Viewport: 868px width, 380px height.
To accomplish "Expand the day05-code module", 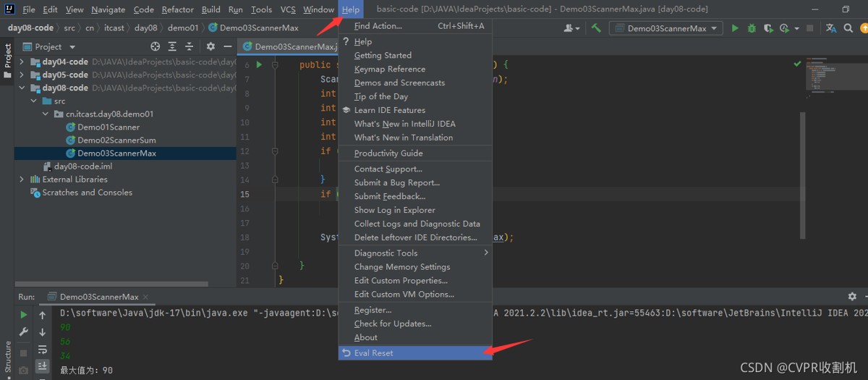I will coord(22,75).
